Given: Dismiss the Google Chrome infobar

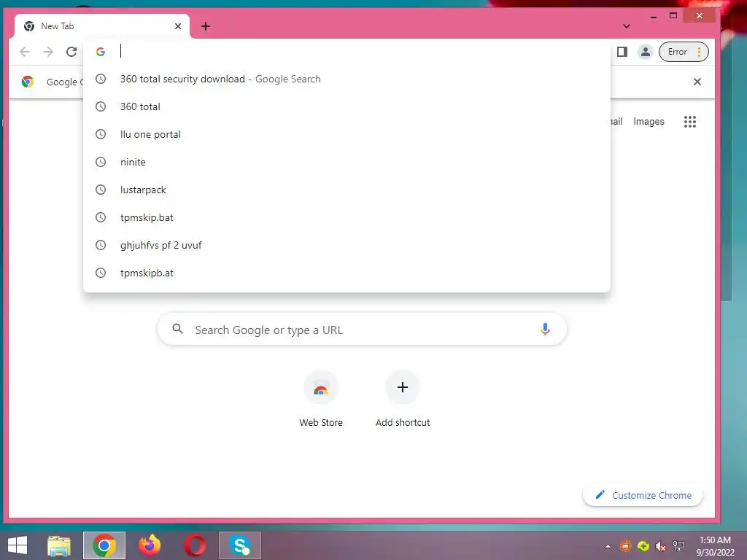Looking at the screenshot, I should [697, 82].
